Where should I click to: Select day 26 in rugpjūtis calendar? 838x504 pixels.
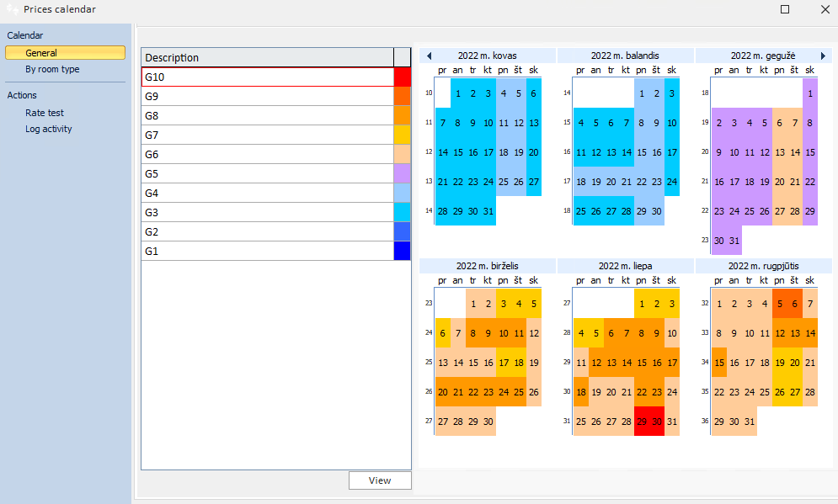point(780,392)
